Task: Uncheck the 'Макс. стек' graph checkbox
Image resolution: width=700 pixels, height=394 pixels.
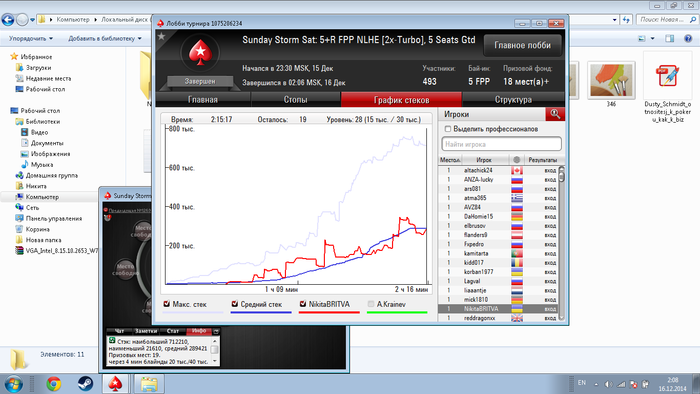Action: coord(167,304)
